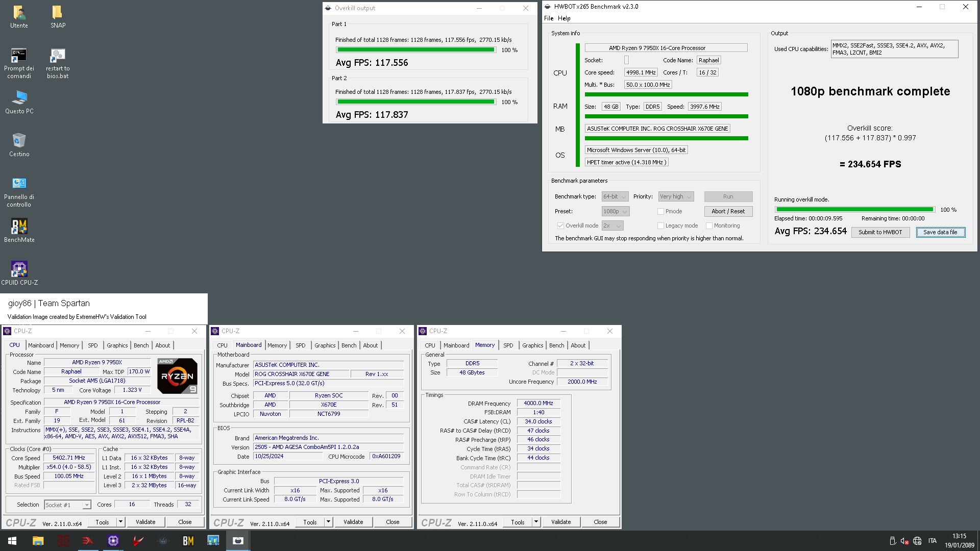The height and width of the screenshot is (551, 980).
Task: Open the network globe tray icon
Action: coord(917,541)
